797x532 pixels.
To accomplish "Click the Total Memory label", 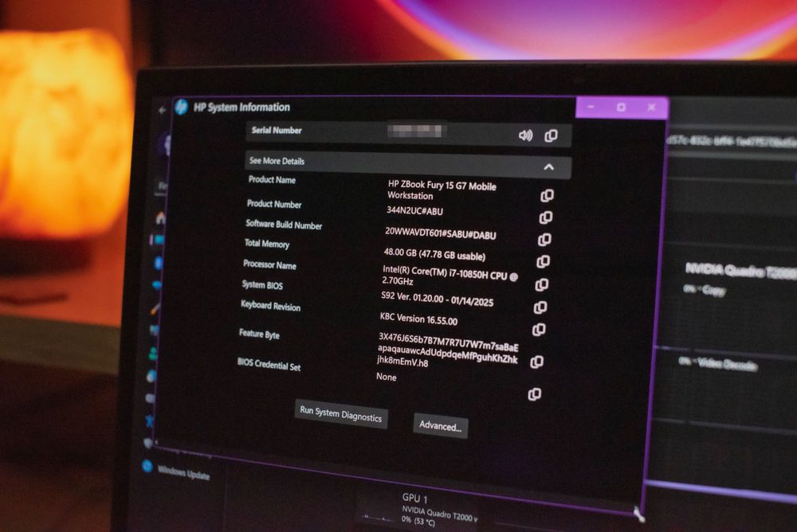I will (267, 244).
